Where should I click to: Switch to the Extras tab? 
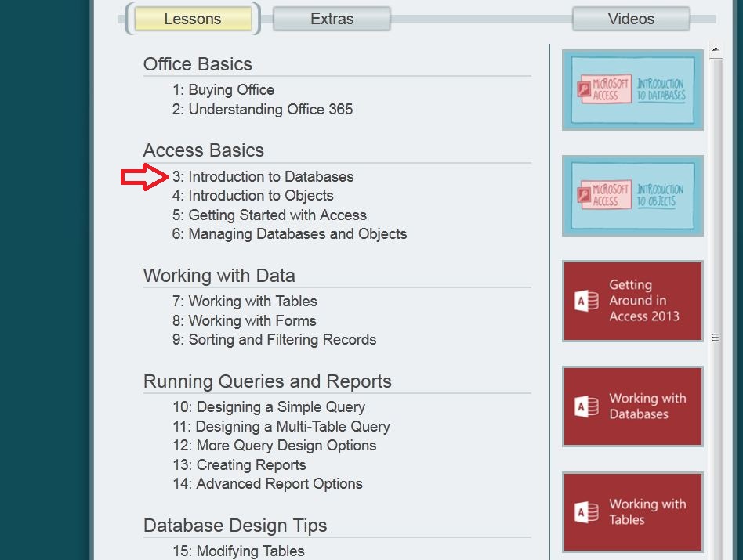pyautogui.click(x=331, y=18)
